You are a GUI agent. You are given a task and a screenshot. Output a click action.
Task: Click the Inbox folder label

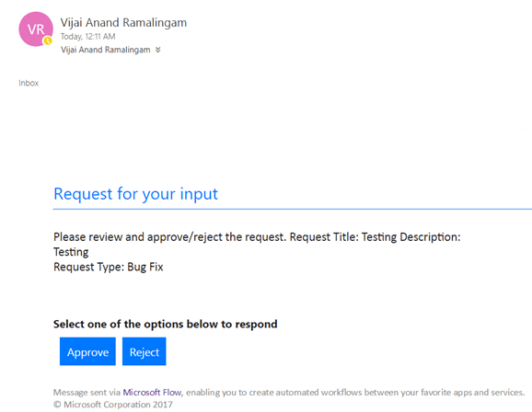pyautogui.click(x=29, y=83)
